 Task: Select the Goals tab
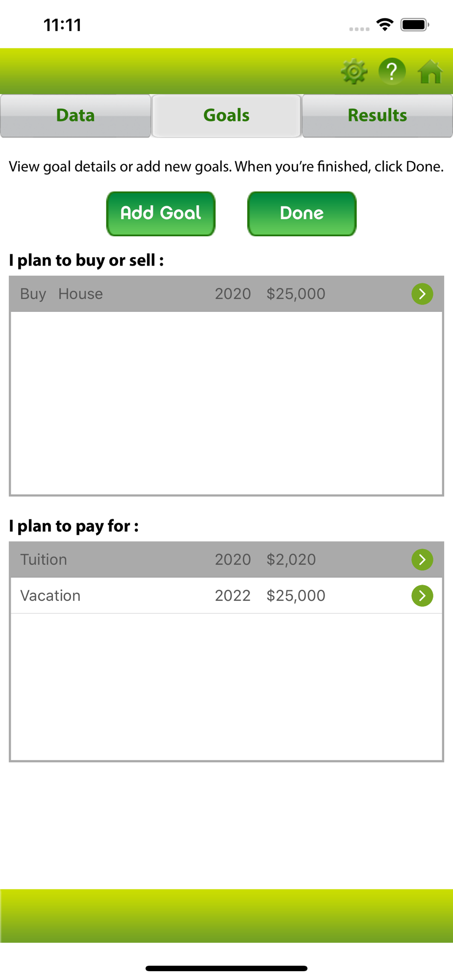226,116
